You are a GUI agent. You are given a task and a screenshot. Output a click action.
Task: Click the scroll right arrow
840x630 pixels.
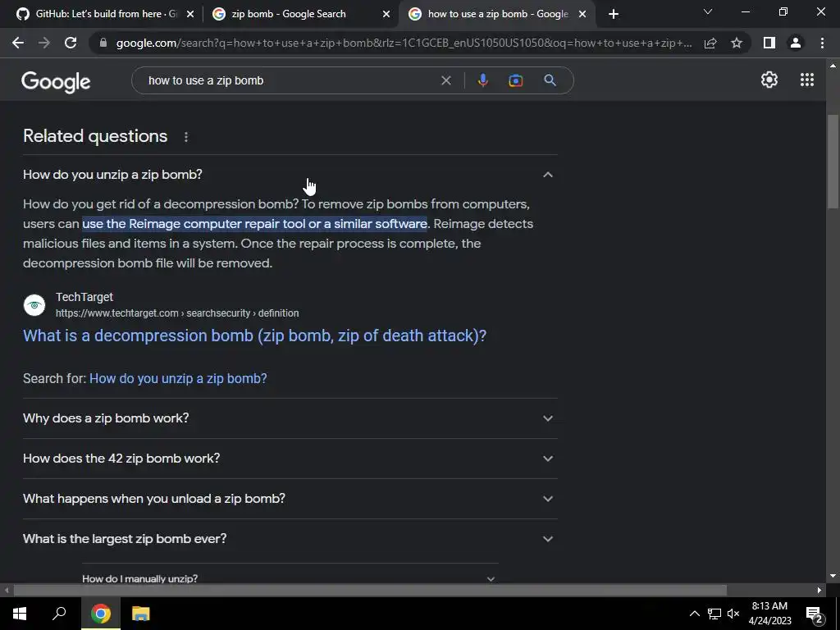coord(819,591)
